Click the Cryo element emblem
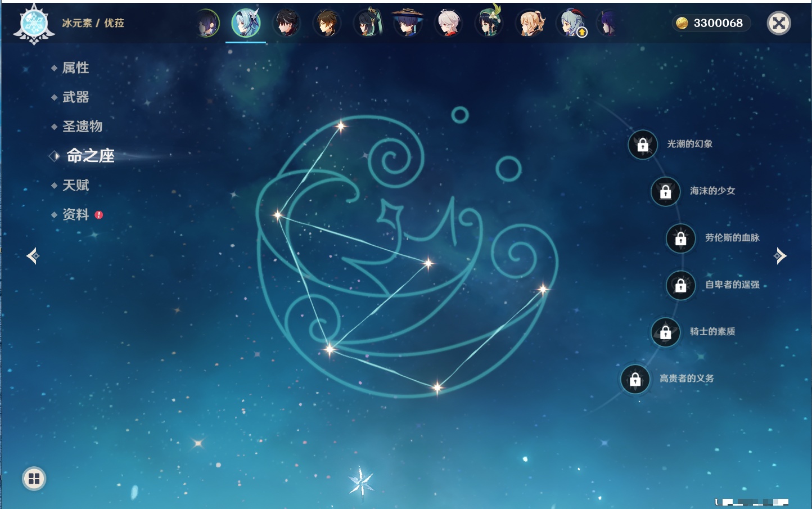This screenshot has height=509, width=812. [34, 24]
